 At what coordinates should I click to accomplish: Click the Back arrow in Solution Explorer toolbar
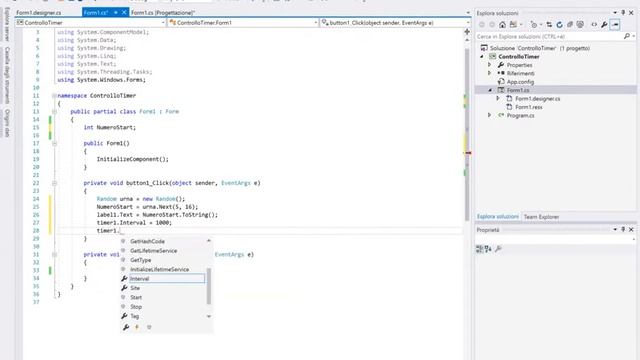[482, 24]
